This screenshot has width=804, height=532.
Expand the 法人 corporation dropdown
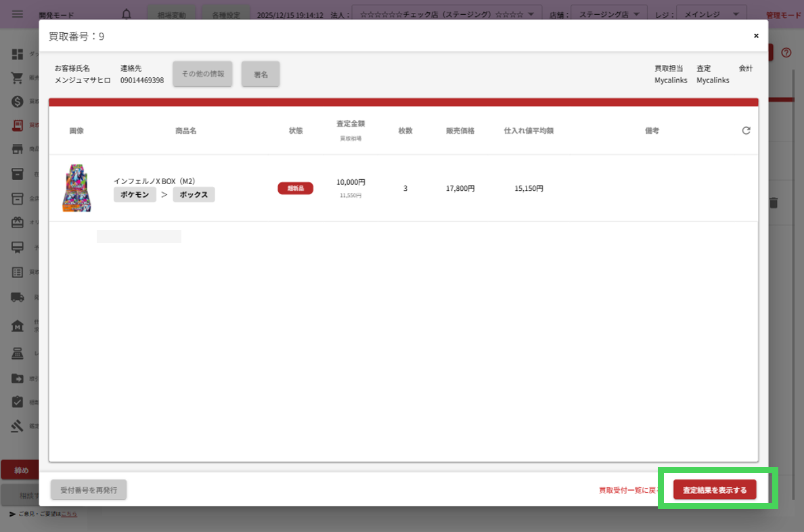click(447, 14)
